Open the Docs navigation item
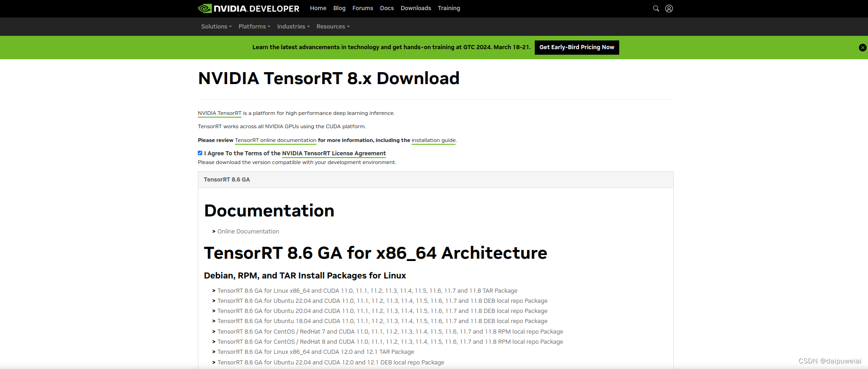The image size is (868, 369). pos(387,8)
